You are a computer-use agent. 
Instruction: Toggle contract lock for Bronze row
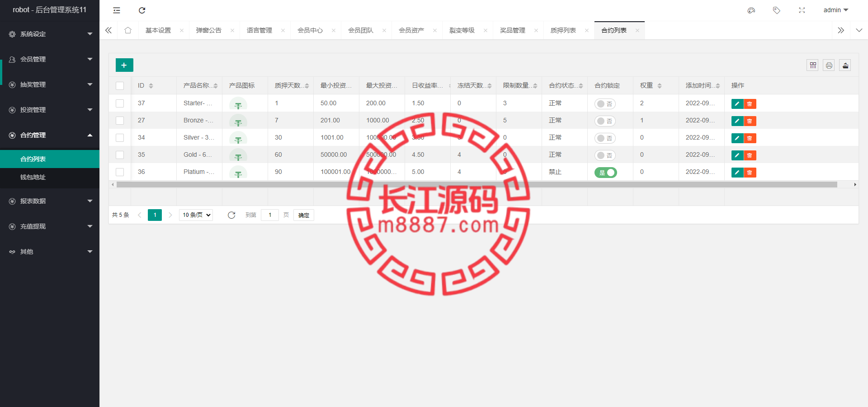click(x=605, y=121)
